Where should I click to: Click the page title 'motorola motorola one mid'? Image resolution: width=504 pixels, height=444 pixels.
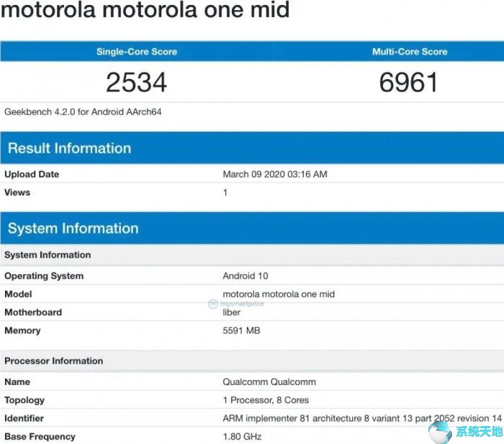click(x=145, y=9)
